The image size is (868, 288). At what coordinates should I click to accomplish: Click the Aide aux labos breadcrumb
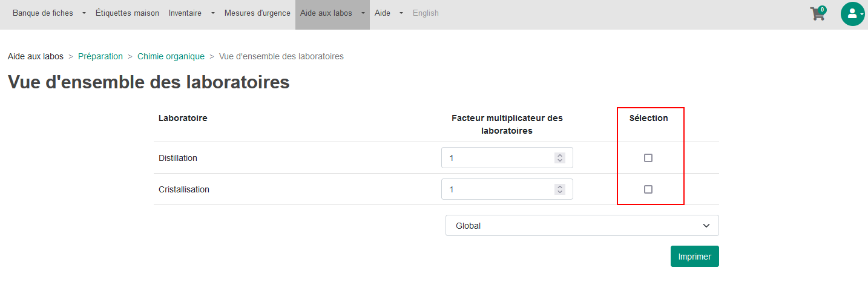point(36,56)
